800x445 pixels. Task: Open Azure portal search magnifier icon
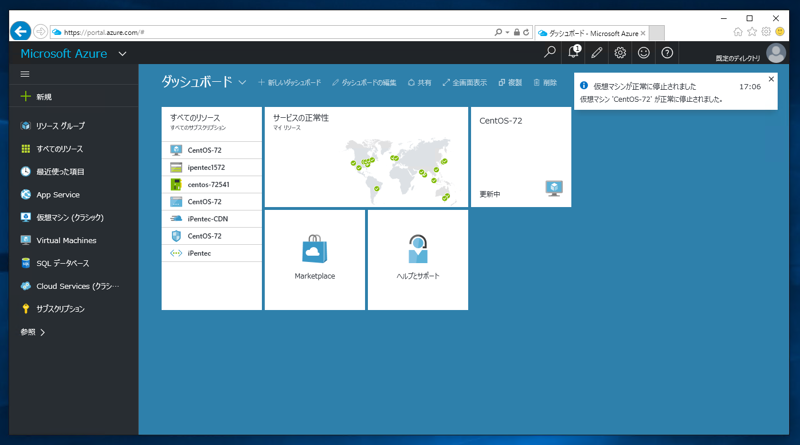pos(549,52)
